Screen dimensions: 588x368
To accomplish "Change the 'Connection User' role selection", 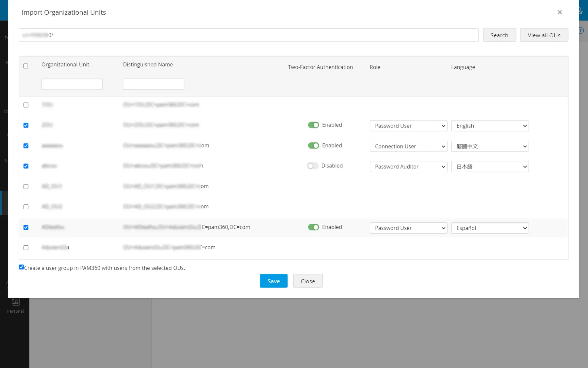I will click(408, 146).
